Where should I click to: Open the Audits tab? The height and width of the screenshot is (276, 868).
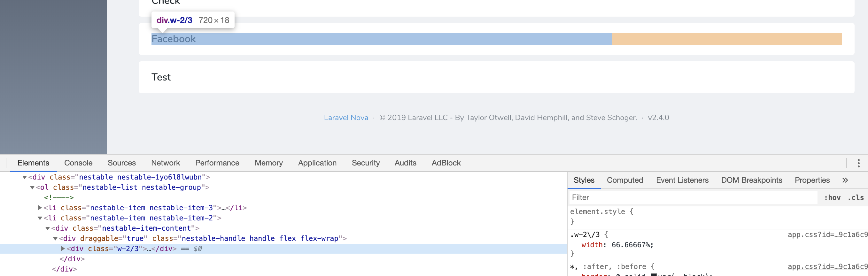click(405, 163)
